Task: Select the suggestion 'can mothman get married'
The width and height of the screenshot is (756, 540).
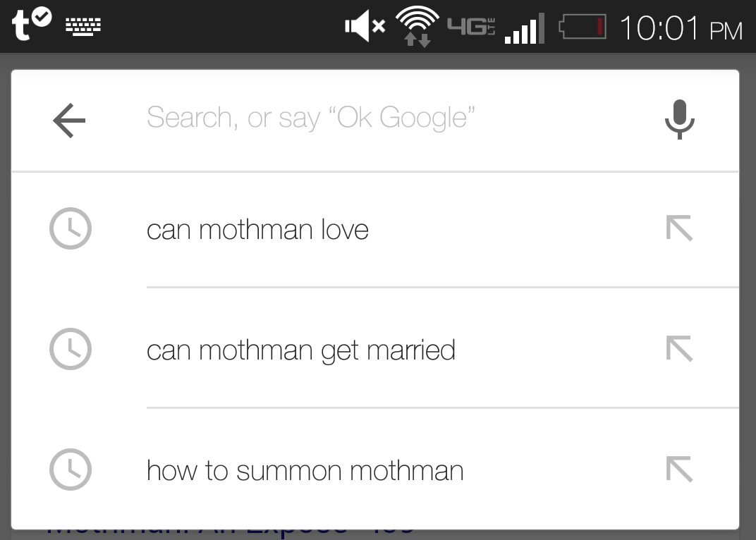Action: [375, 349]
